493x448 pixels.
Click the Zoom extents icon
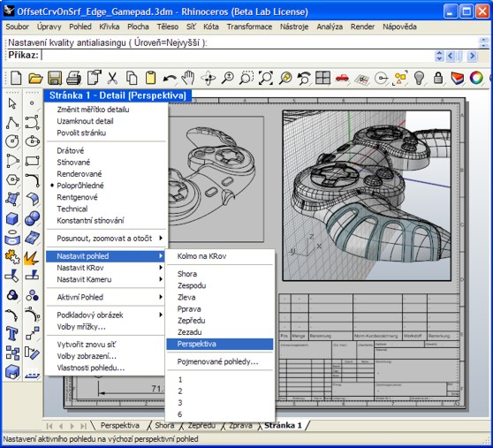point(266,78)
